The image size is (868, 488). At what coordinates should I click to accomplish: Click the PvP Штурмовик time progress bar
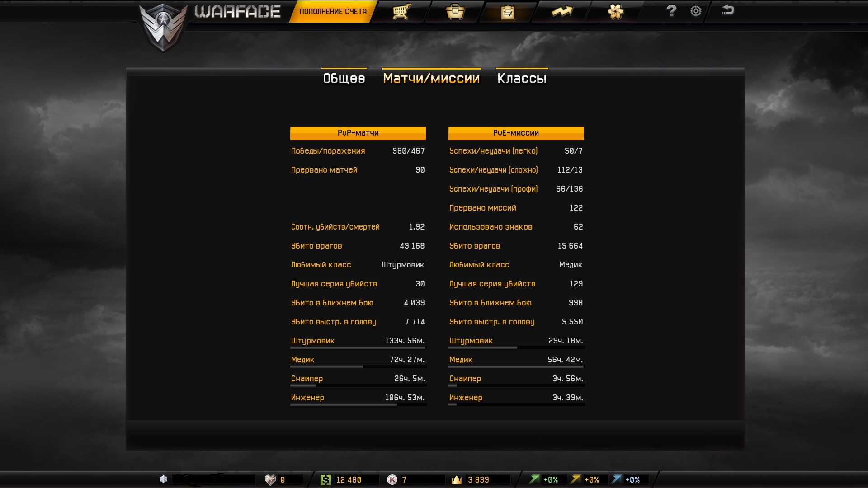click(x=358, y=347)
